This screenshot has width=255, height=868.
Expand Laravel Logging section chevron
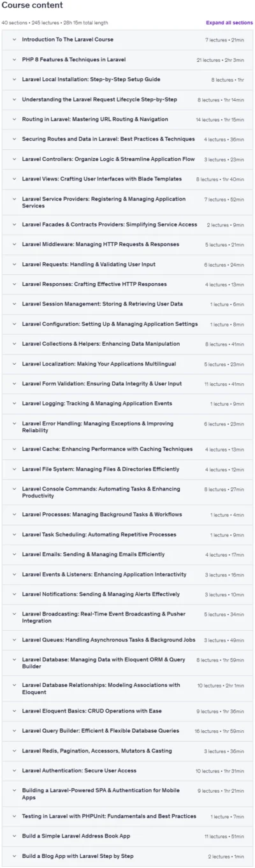14,404
